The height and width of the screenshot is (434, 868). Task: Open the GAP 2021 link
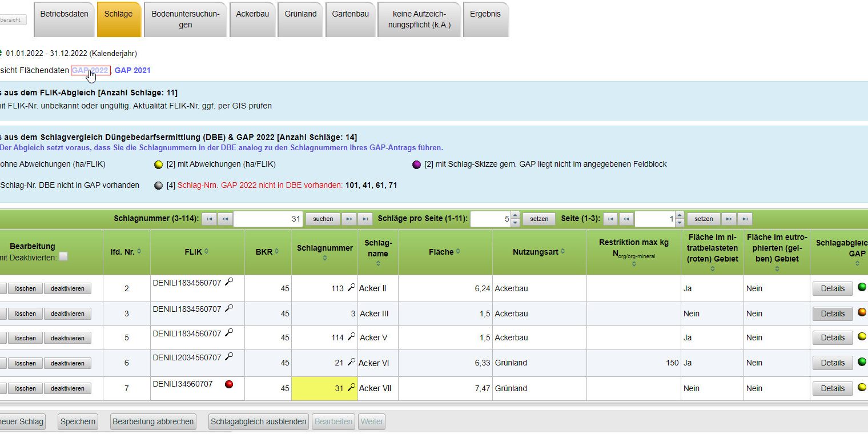point(132,70)
